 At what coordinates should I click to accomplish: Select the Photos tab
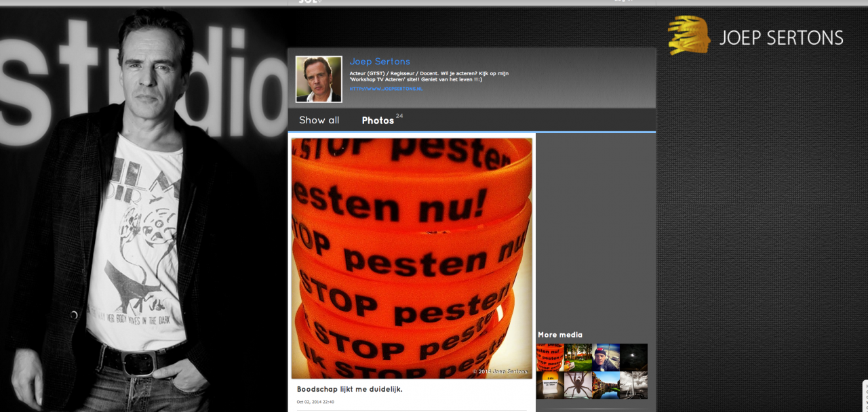tap(378, 121)
